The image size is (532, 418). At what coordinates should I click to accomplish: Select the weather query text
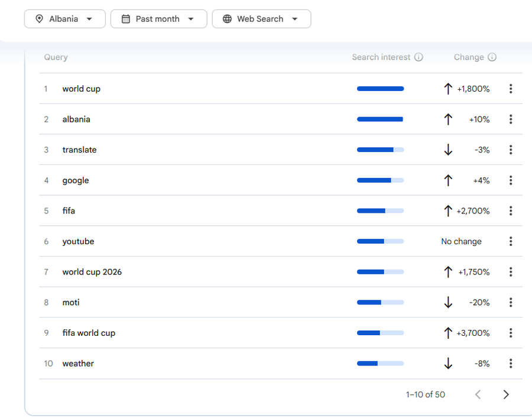pos(78,364)
